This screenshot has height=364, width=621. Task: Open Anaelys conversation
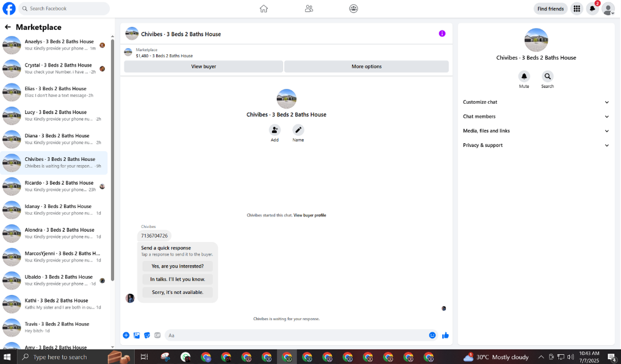pos(54,45)
